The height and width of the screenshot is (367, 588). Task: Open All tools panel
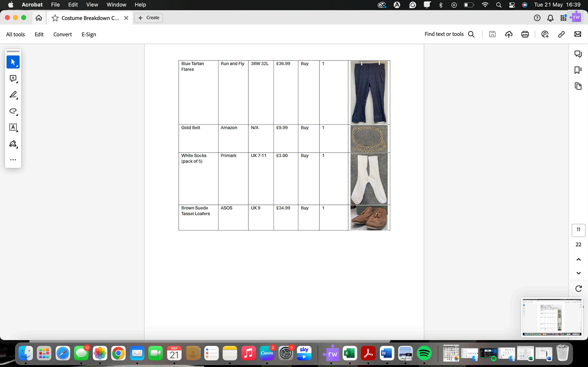[x=15, y=34]
